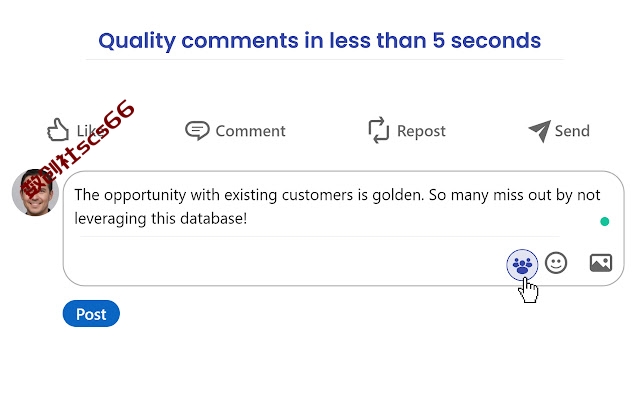
Task: Click the "Quality comments in less than 5 seconds" heading
Action: (x=320, y=41)
